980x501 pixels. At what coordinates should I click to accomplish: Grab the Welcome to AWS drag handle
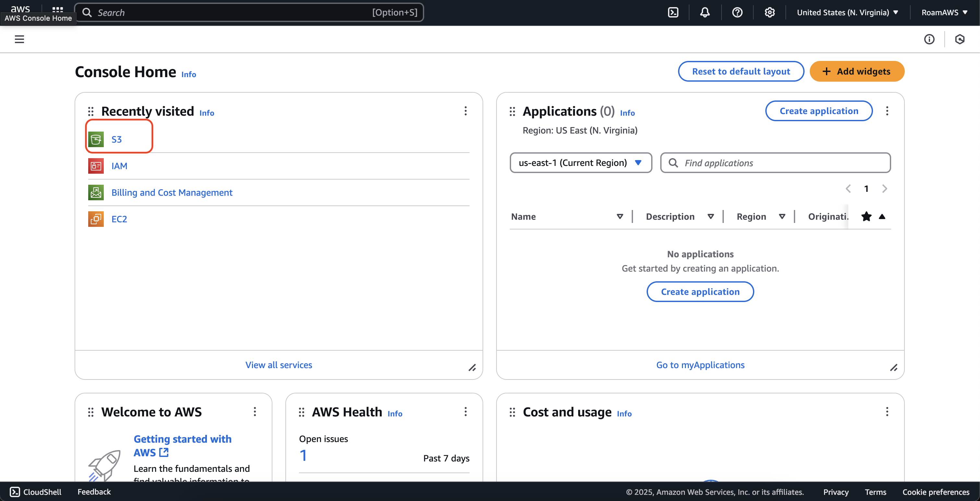90,412
